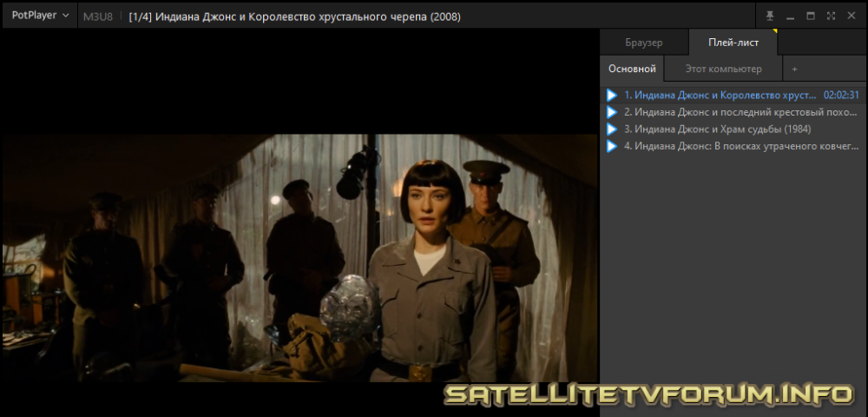Switch to the Браузер tab

[644, 43]
